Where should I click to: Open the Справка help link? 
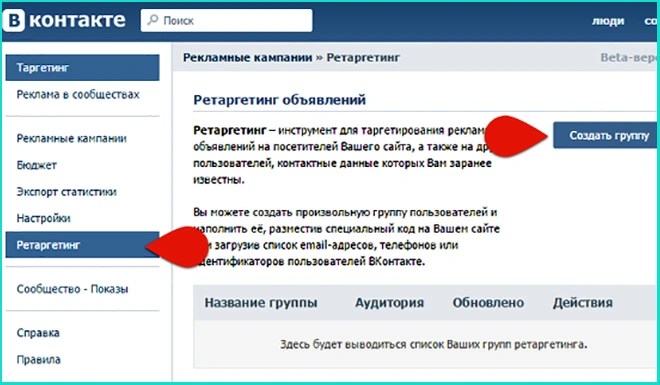coord(38,333)
